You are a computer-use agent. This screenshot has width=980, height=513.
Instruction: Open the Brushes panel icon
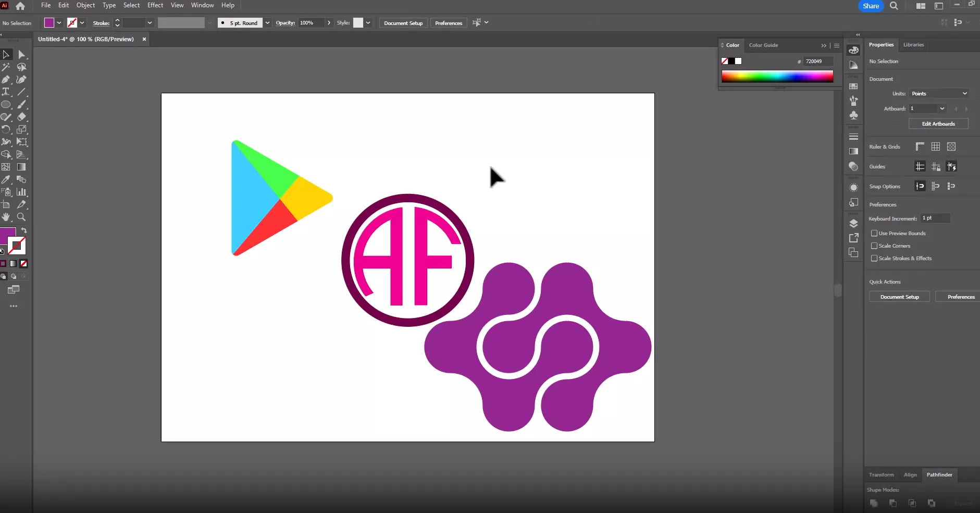click(853, 101)
